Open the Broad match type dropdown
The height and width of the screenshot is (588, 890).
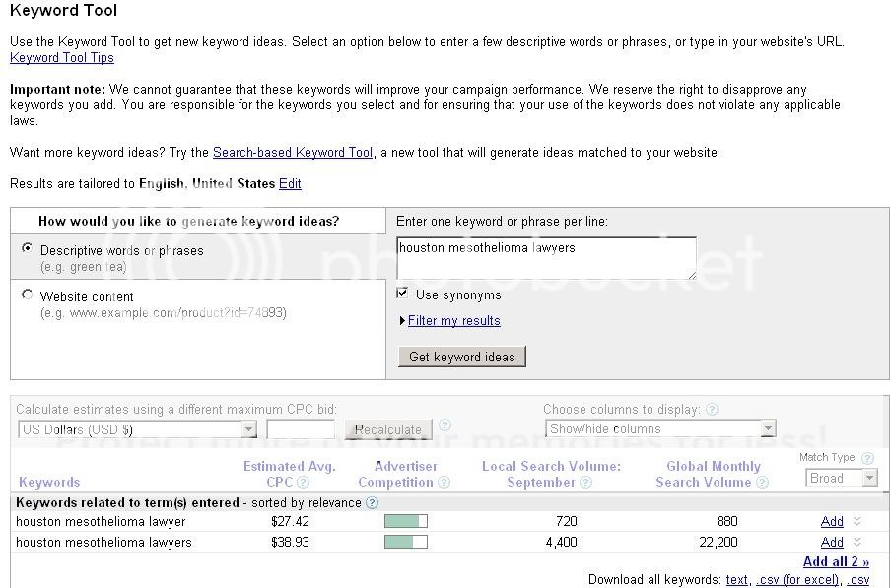coord(842,479)
